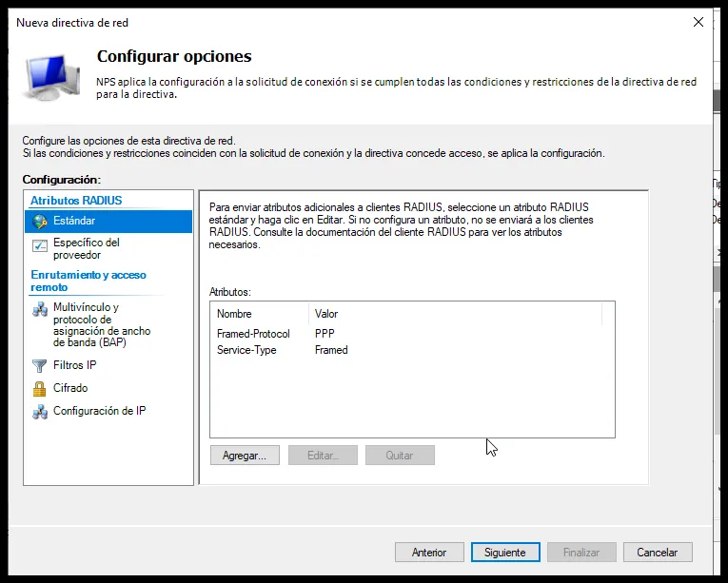
Task: Open Específico del proveedor settings
Action: [x=87, y=249]
